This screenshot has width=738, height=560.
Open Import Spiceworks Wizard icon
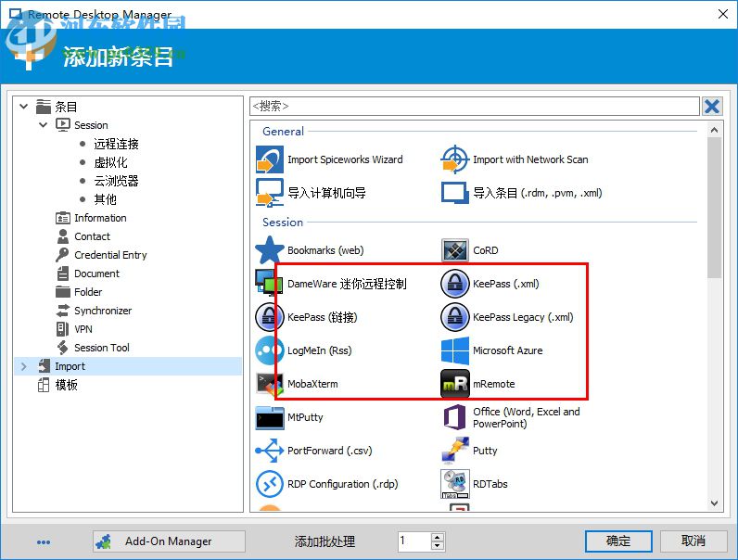click(x=269, y=159)
